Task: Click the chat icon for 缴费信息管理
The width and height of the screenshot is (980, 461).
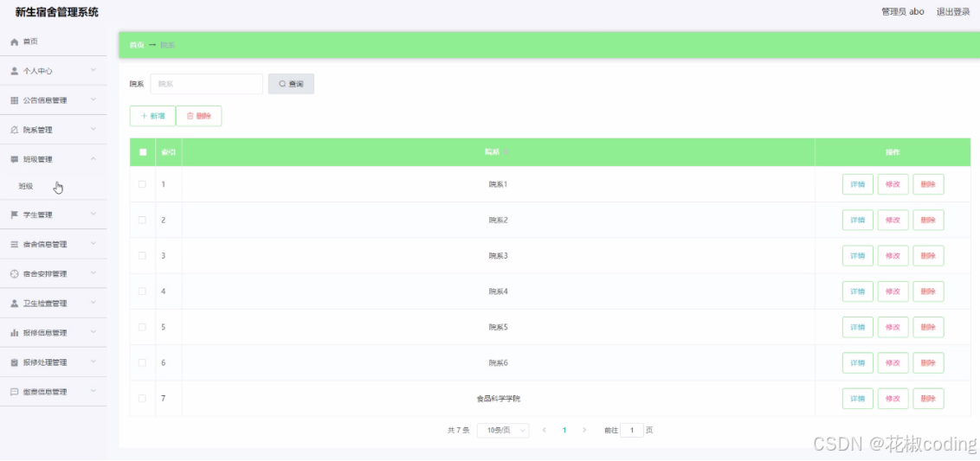Action: point(15,392)
